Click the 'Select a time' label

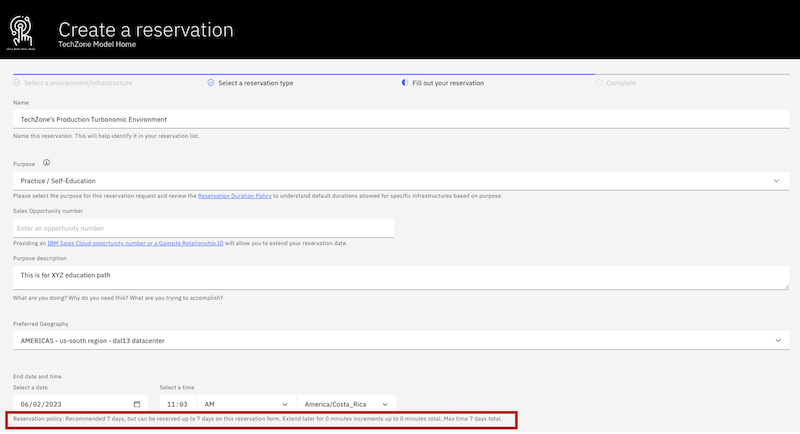click(x=177, y=388)
